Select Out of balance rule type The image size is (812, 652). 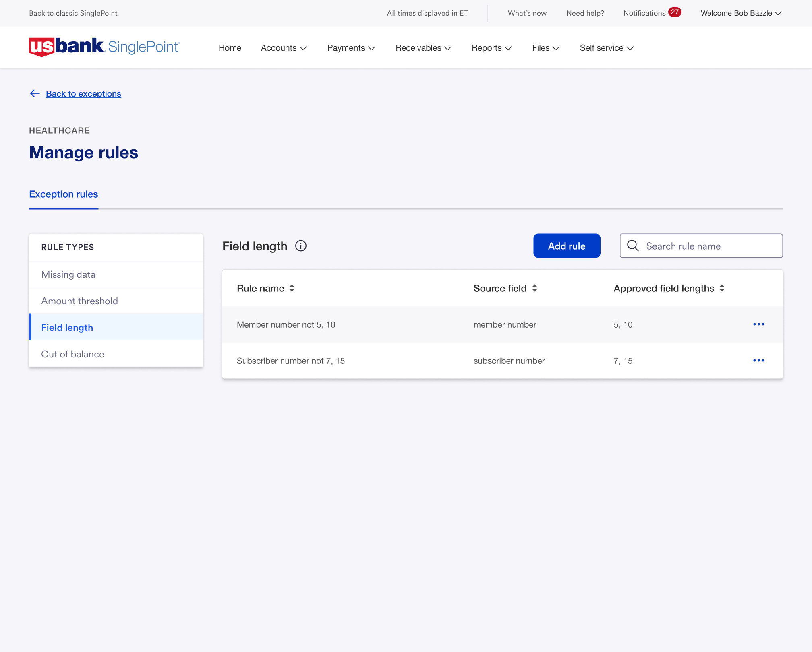72,354
